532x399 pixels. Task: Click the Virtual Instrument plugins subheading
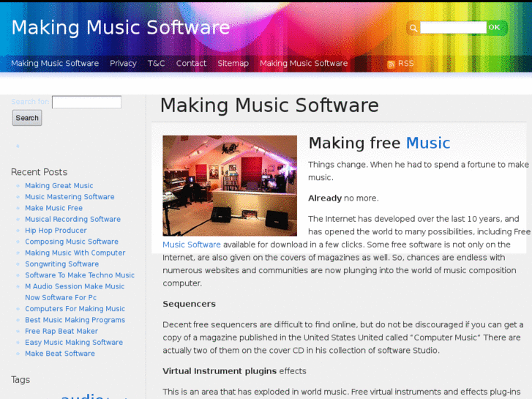[220, 371]
